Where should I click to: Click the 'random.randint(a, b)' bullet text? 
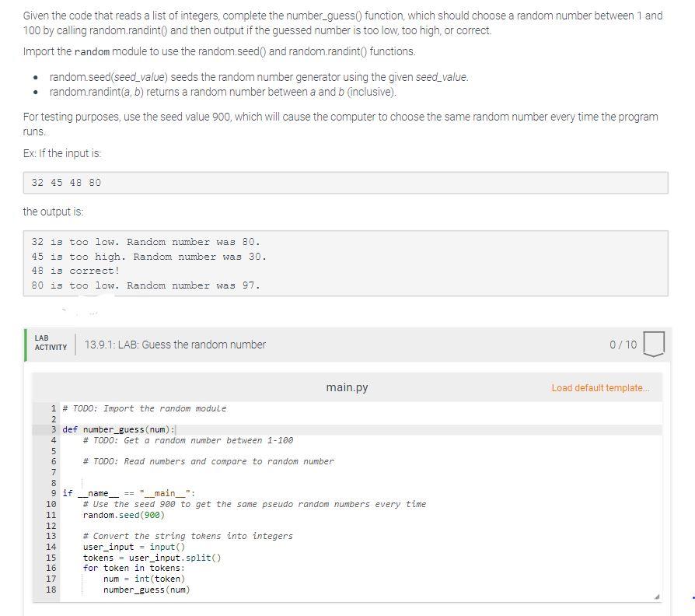tap(223, 92)
